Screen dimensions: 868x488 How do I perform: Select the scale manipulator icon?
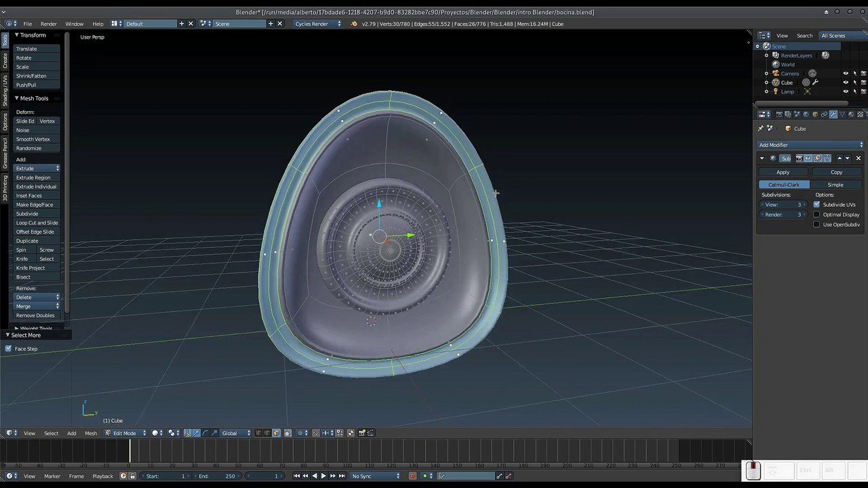214,433
